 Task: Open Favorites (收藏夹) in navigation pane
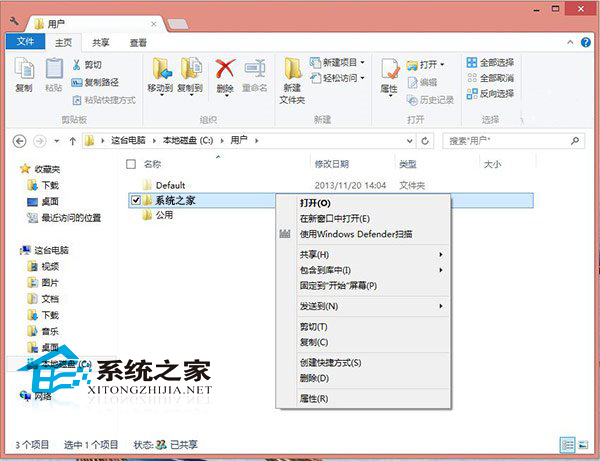(41, 169)
